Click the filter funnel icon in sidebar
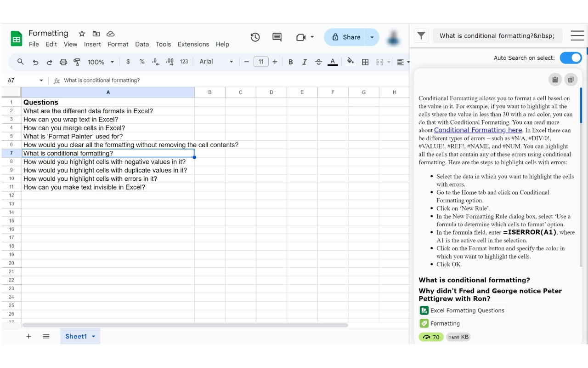Image resolution: width=588 pixels, height=368 pixels. pyautogui.click(x=421, y=35)
